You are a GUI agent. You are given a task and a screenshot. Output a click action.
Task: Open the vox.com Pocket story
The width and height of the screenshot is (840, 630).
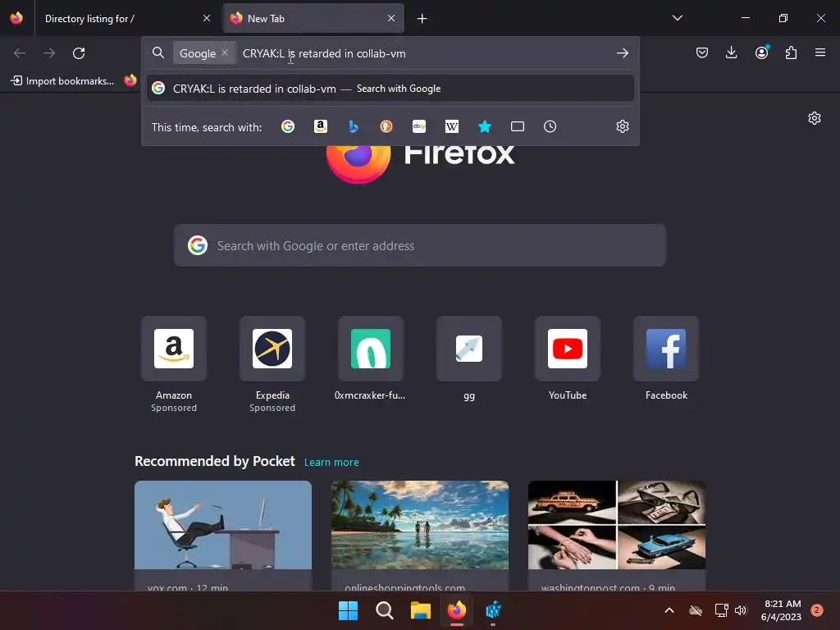223,536
